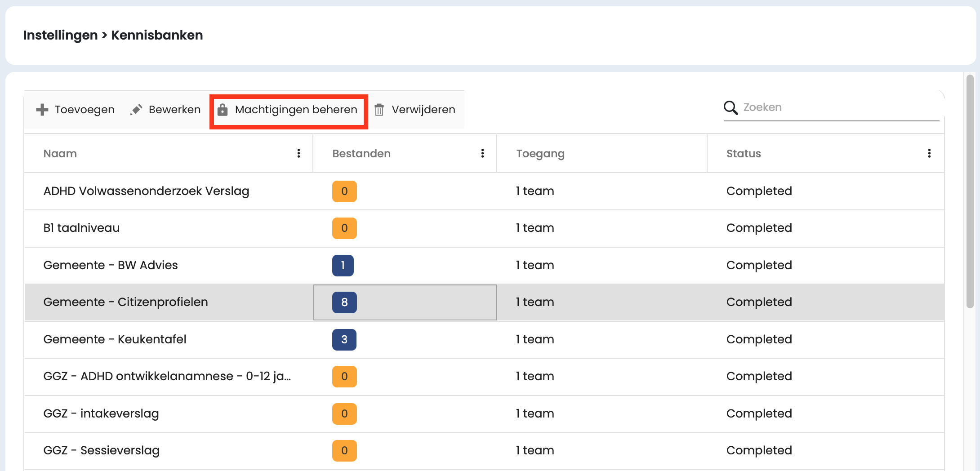Select GGZ - ADHD ontwikkelanamnese row
The image size is (980, 471).
167,376
